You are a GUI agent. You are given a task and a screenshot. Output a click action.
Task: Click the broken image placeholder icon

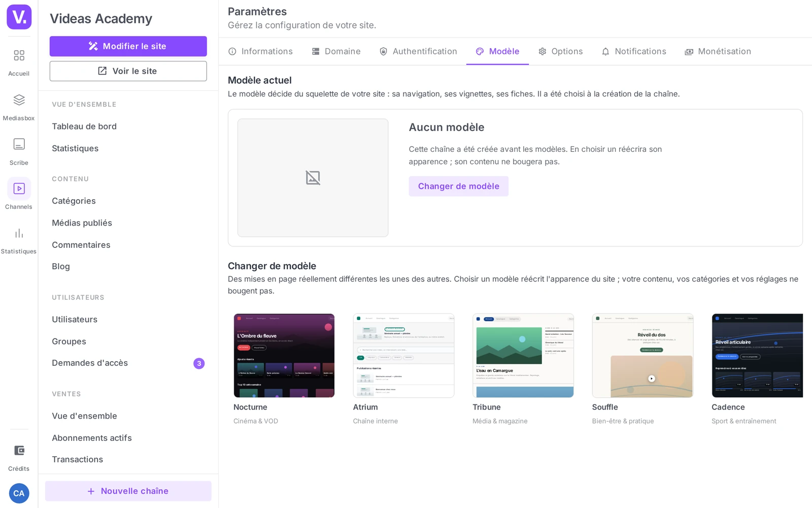(313, 178)
